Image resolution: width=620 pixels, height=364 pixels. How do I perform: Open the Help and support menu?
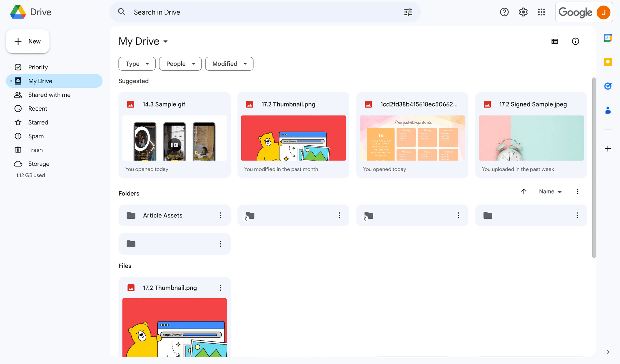(504, 12)
